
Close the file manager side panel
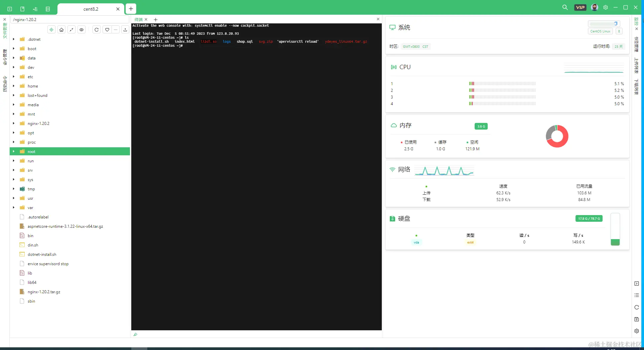[x=5, y=19]
